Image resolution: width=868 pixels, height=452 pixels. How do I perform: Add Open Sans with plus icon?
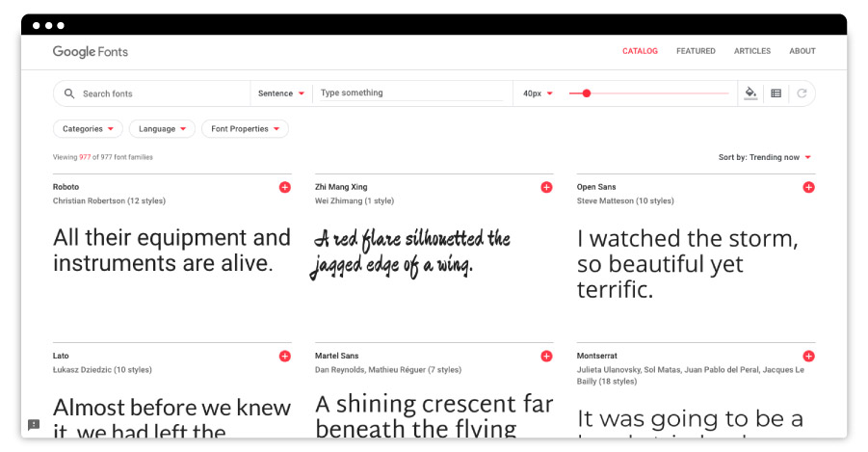coord(809,187)
